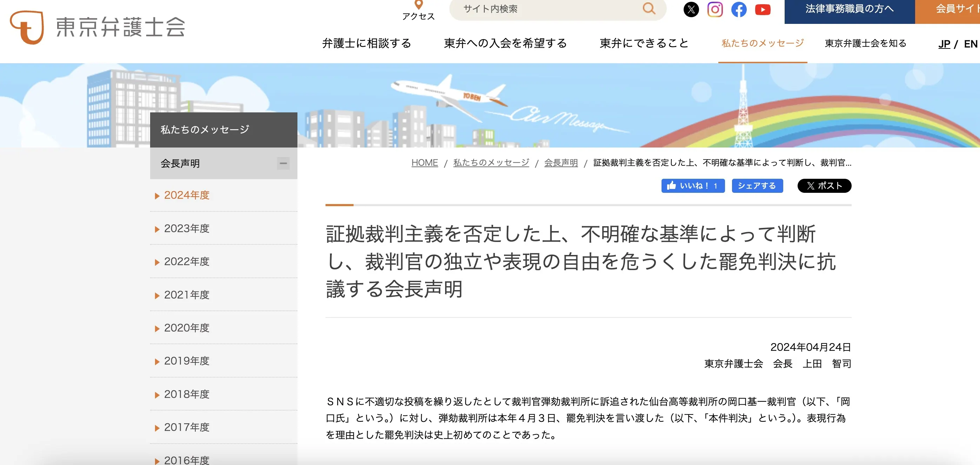Image resolution: width=980 pixels, height=465 pixels.
Task: Click the Facebook いいね! thumbs-up button
Action: point(693,186)
